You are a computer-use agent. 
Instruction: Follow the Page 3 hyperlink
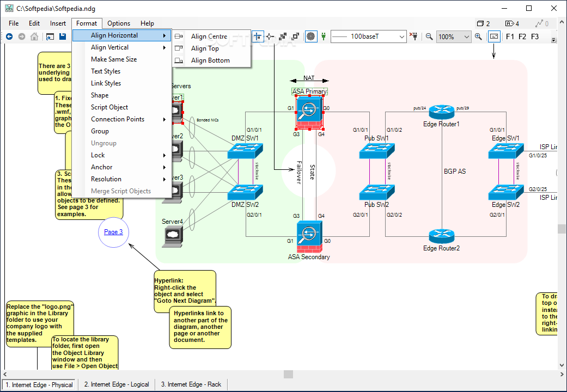click(x=113, y=232)
